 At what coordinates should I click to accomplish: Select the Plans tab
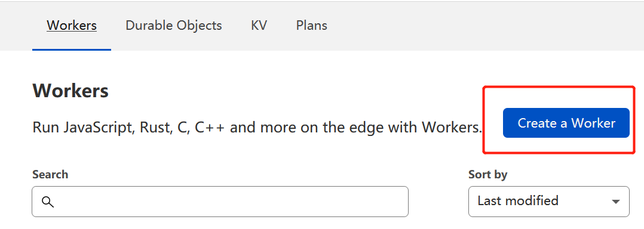coord(311,26)
